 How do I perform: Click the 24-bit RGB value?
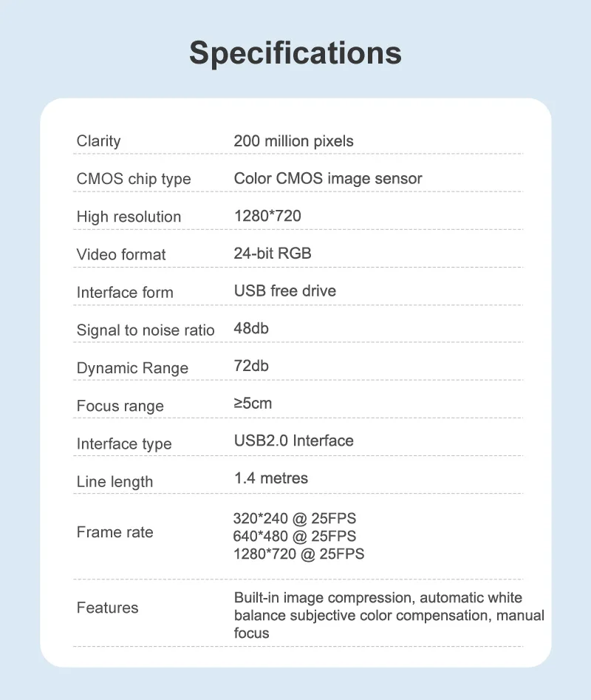point(273,254)
